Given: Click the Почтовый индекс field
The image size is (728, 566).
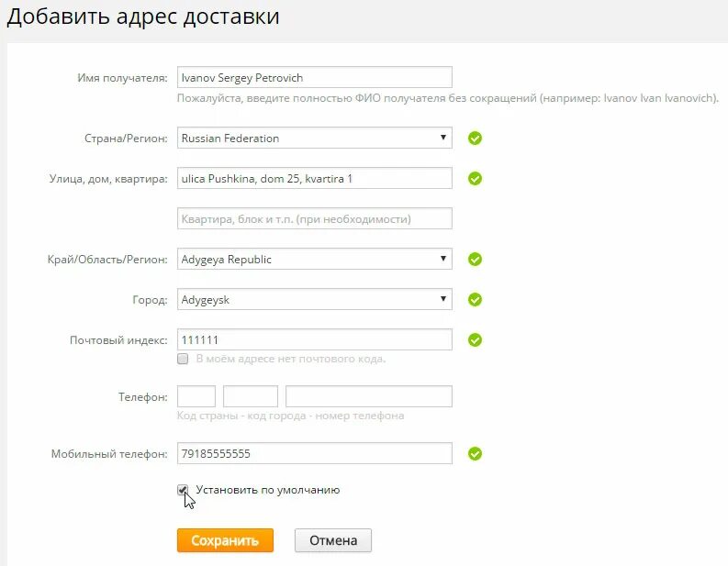Looking at the screenshot, I should (x=314, y=340).
